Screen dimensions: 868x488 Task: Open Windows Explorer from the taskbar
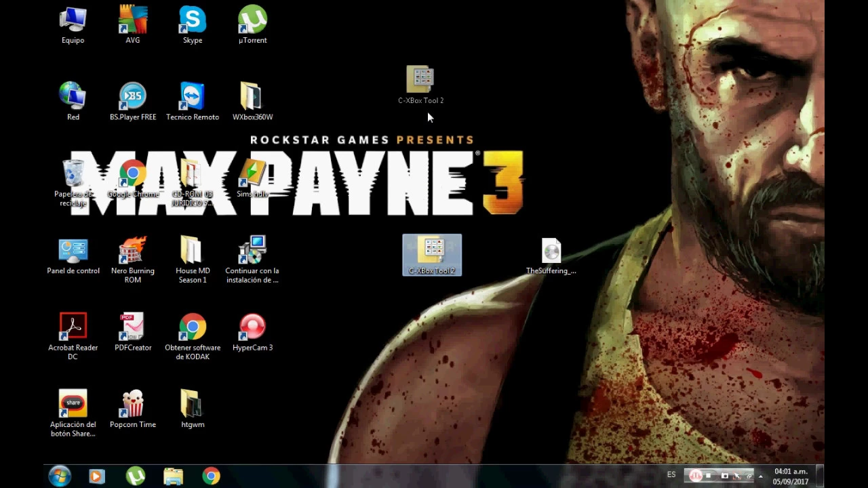coord(173,476)
